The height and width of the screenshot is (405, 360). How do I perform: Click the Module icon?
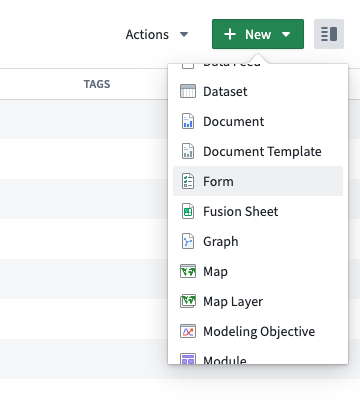click(x=188, y=359)
